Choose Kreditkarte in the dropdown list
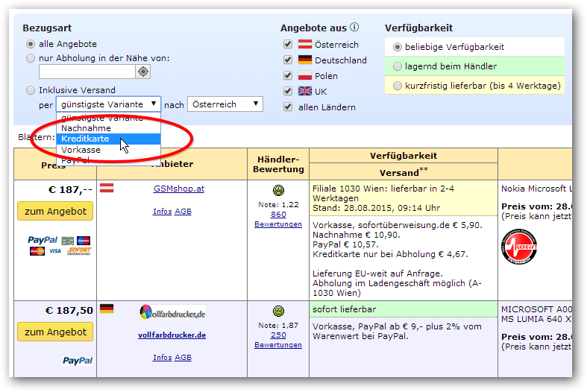Viewport: 587px width, 392px height. tap(109, 139)
